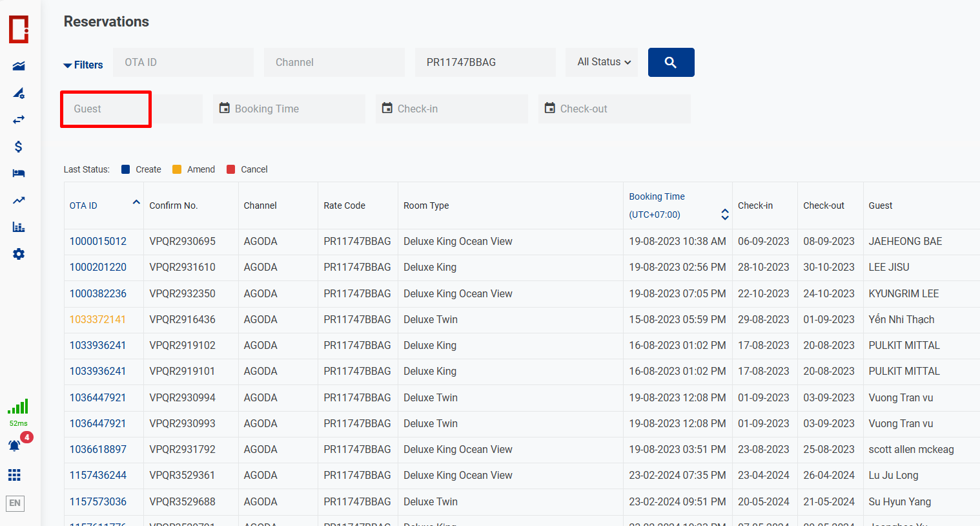Click the blue search button
This screenshot has height=526, width=980.
tap(671, 63)
